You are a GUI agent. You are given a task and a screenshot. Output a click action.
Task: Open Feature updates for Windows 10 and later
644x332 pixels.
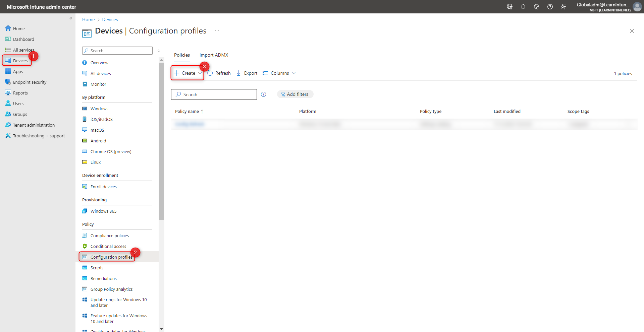118,319
